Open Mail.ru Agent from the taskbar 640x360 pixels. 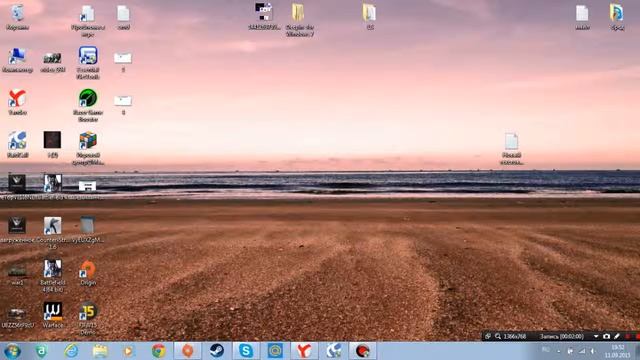point(275,351)
